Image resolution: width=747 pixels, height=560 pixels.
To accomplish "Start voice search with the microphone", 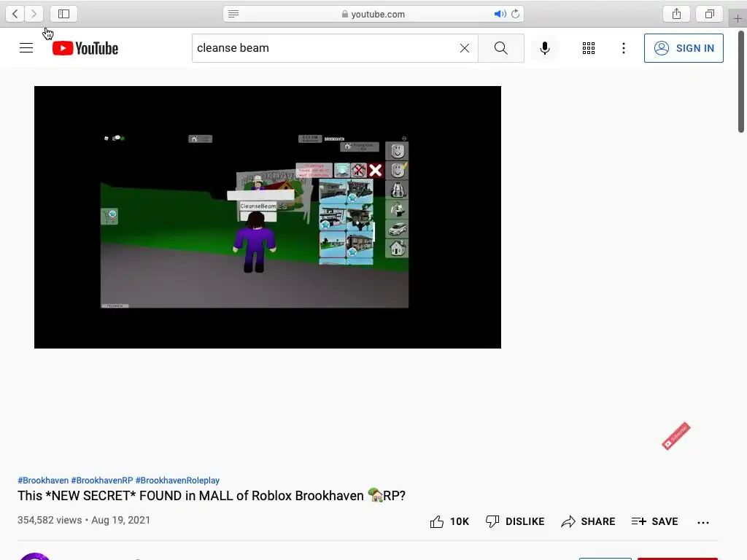I will [545, 48].
